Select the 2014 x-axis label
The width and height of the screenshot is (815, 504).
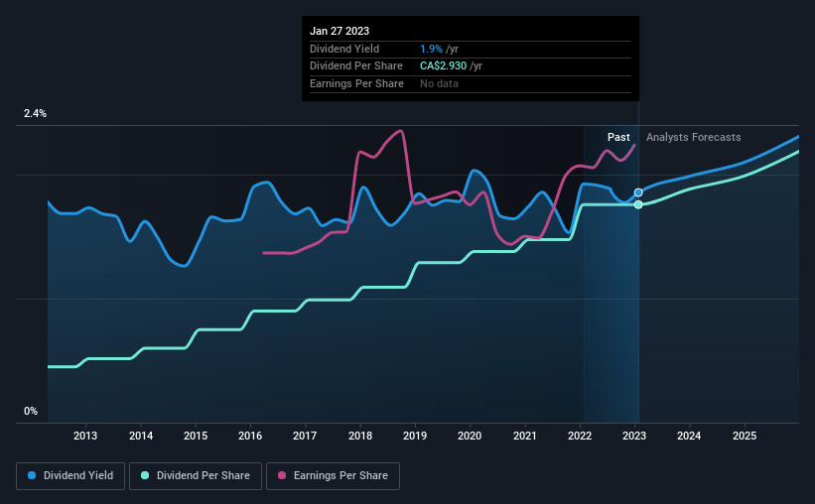[141, 436]
